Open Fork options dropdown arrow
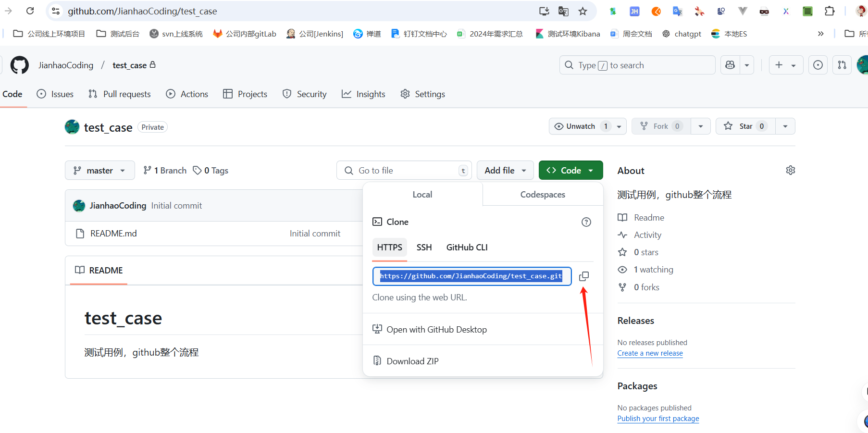This screenshot has width=868, height=433. pos(701,126)
